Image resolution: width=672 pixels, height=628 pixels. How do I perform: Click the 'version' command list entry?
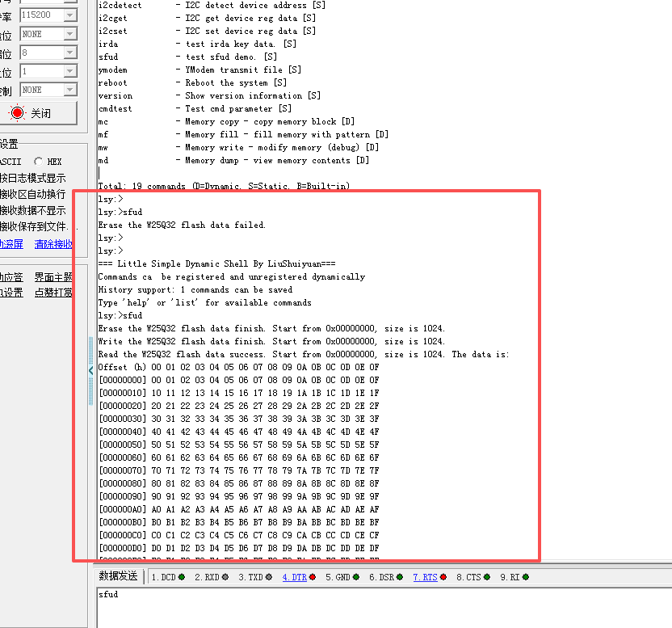tap(209, 95)
